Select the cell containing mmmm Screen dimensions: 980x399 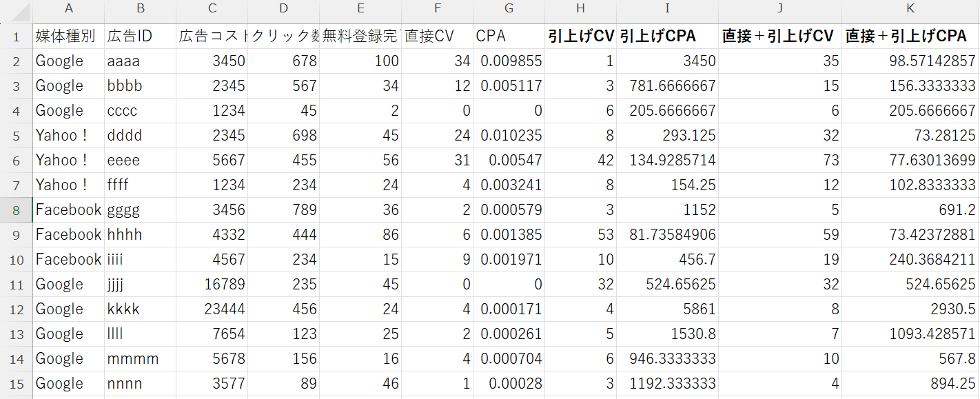click(140, 358)
